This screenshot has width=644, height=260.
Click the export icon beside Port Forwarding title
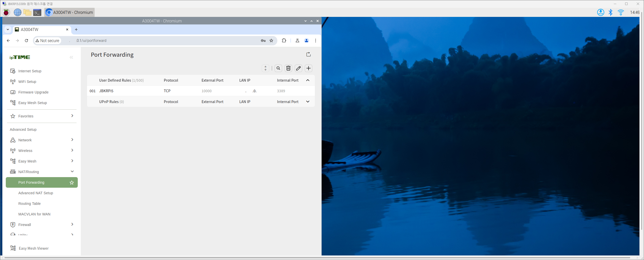(x=308, y=54)
